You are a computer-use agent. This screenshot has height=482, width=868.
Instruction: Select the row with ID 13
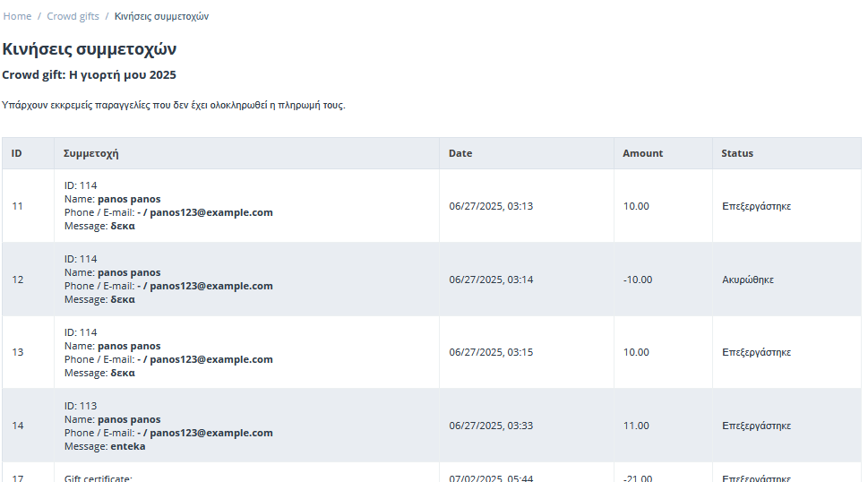[432, 352]
